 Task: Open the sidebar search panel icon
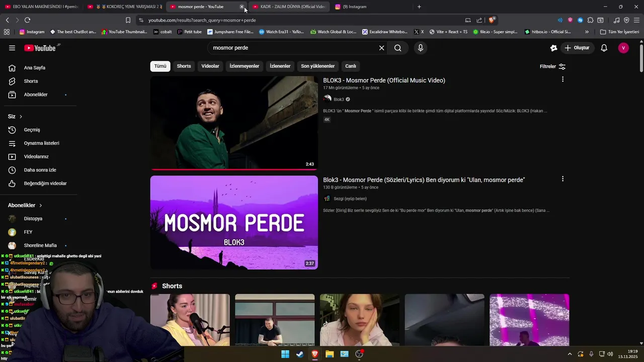(600, 20)
